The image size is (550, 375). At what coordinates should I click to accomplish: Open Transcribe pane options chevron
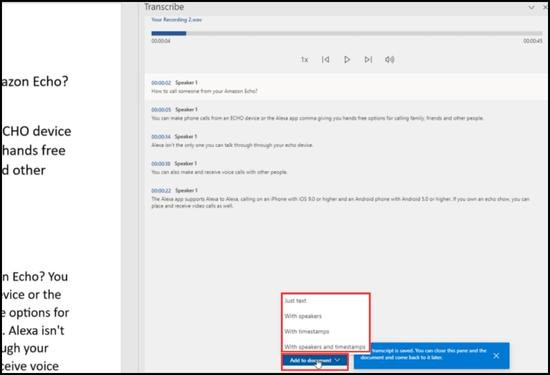(x=531, y=7)
